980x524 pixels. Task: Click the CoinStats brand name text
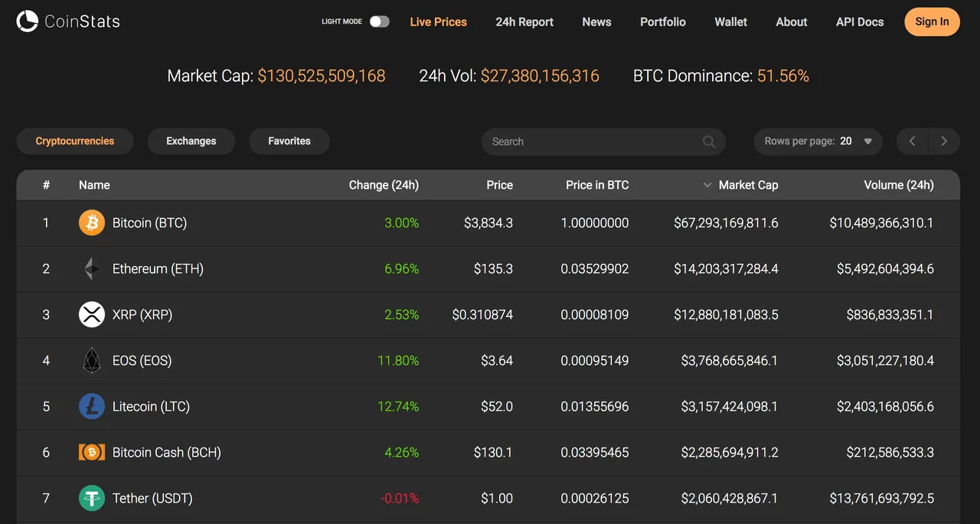[x=82, y=21]
